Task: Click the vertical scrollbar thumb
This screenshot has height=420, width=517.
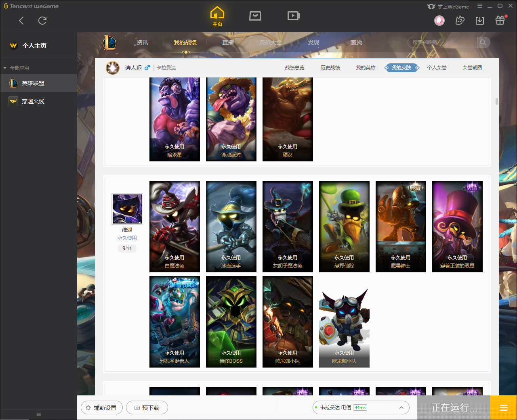Action: coord(497,101)
